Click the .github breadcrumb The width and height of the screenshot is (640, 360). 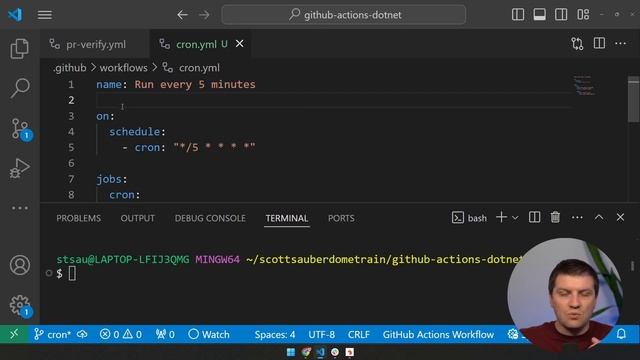click(x=70, y=68)
